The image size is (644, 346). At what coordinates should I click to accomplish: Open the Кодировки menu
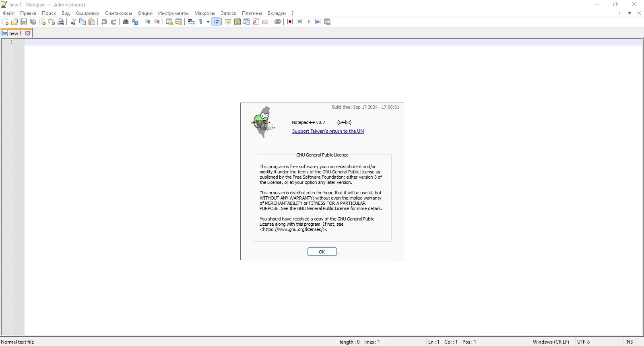(x=87, y=13)
